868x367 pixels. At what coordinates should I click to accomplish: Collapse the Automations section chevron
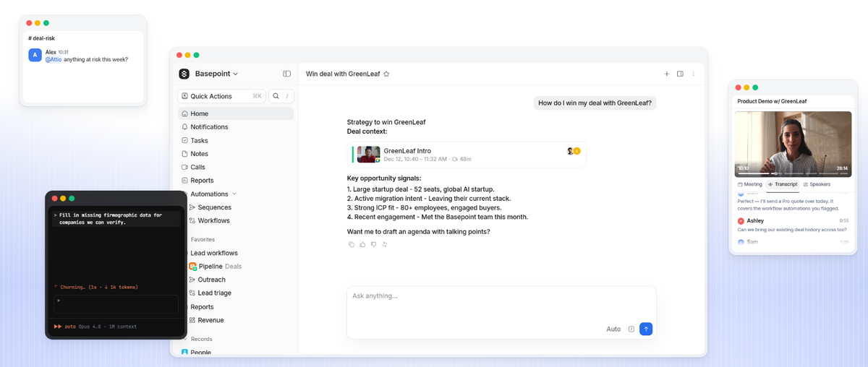click(234, 194)
